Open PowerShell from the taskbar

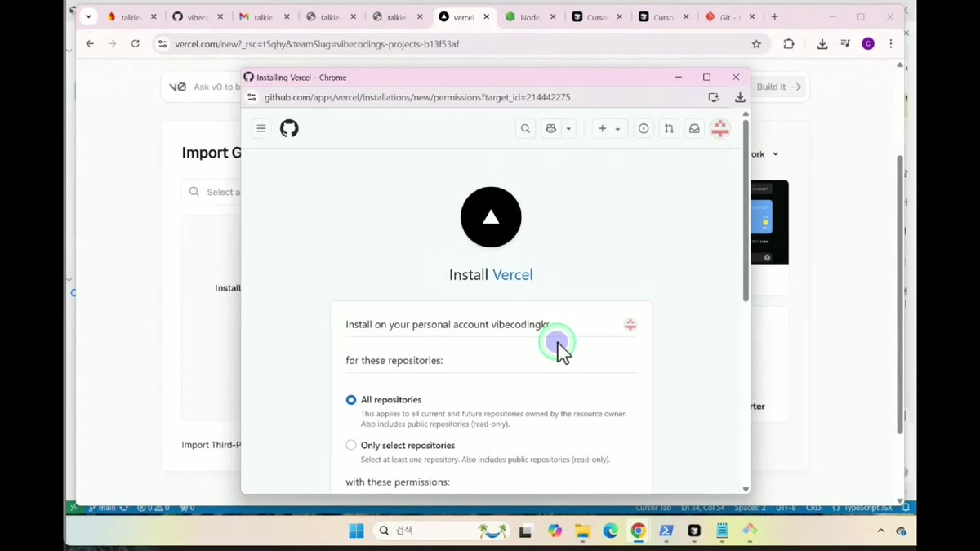click(666, 531)
